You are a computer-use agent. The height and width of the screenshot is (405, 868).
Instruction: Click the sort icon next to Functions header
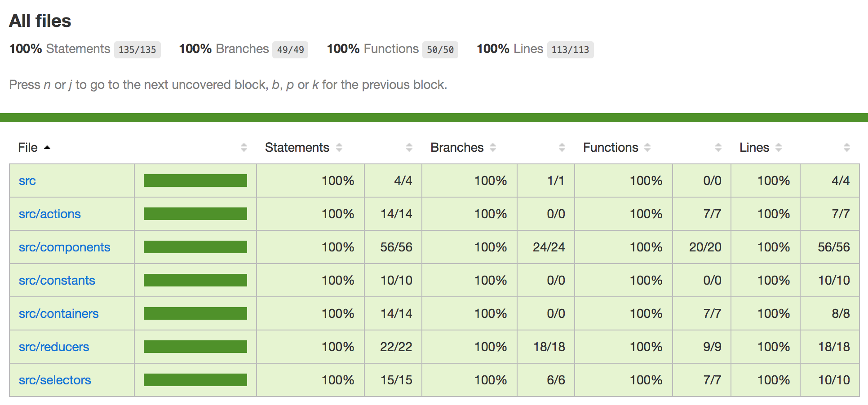(x=647, y=147)
